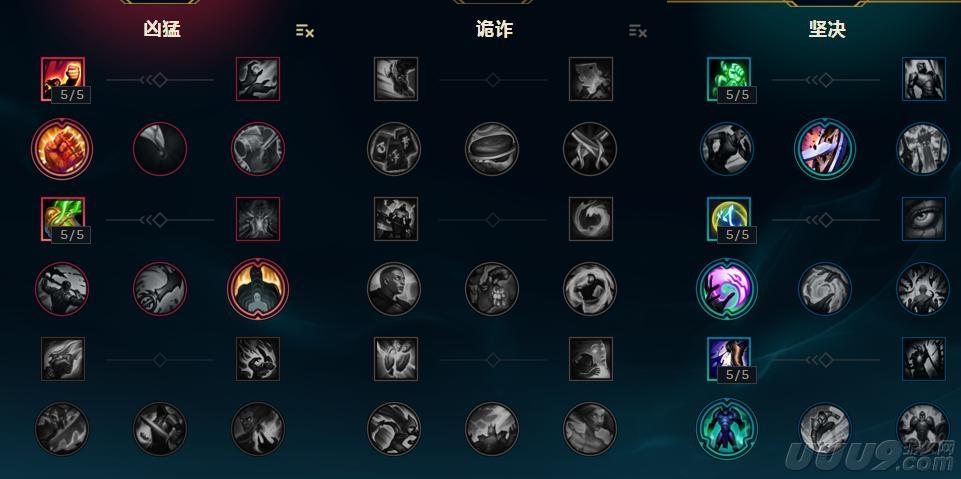
Task: Reset points in the 凶猛 tree
Action: (305, 31)
